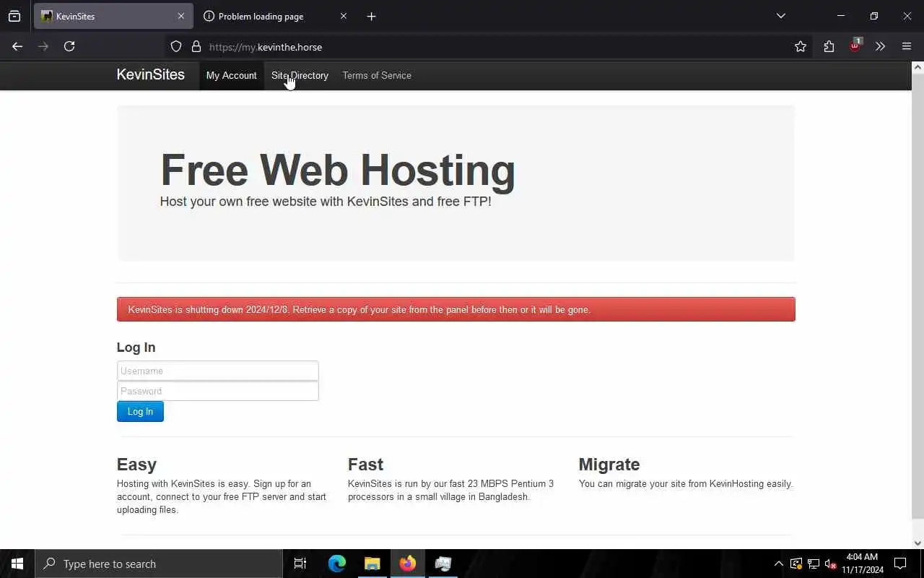Click the Type here to search box
Image resolution: width=924 pixels, height=578 pixels.
[x=159, y=564]
